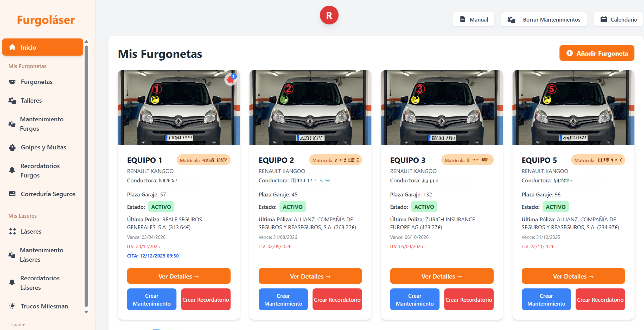Image resolution: width=644 pixels, height=330 pixels.
Task: Click the red R avatar circle
Action: tap(329, 15)
